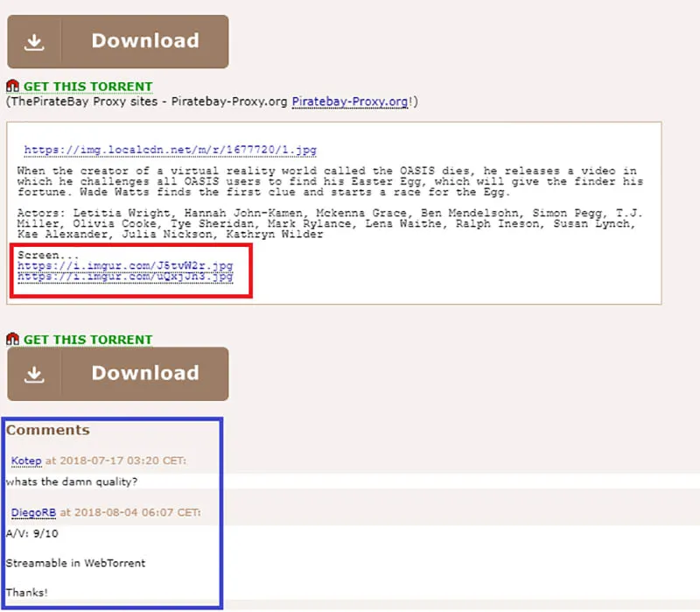View Kotep's user profile
Image resolution: width=700 pixels, height=612 pixels.
pyautogui.click(x=26, y=461)
